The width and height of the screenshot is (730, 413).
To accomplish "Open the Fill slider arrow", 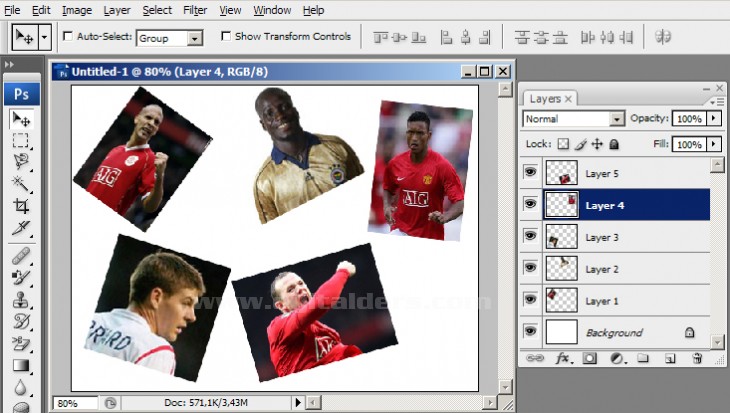I will click(714, 144).
